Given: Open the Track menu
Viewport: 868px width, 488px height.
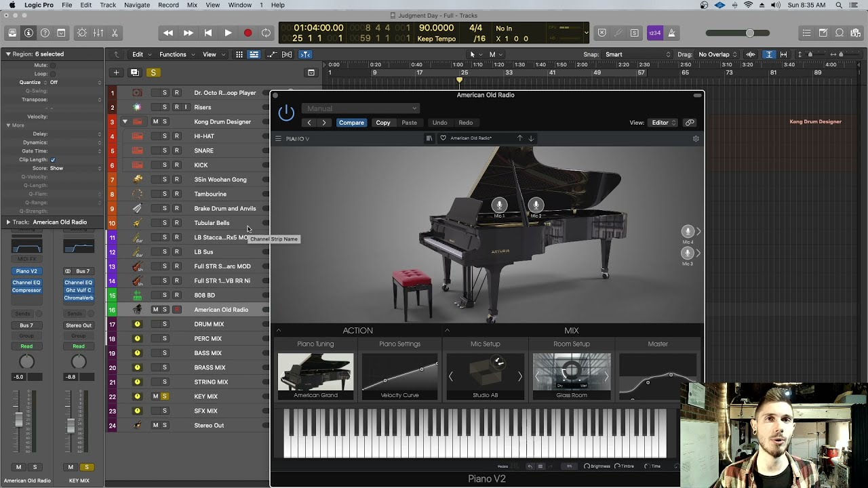Looking at the screenshot, I should pos(108,5).
